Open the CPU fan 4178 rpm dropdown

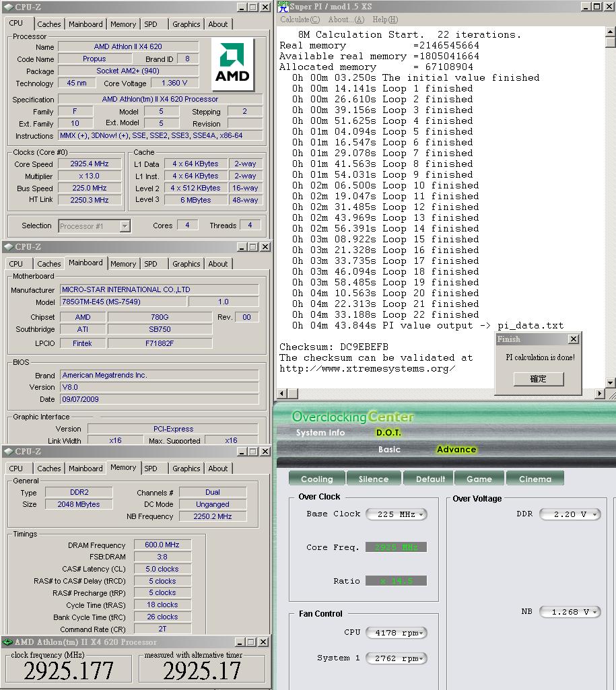point(397,633)
